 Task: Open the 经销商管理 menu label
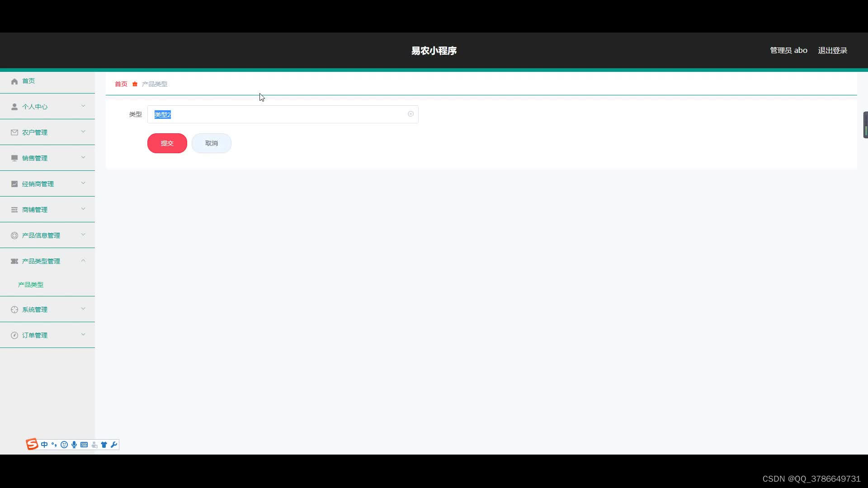(x=38, y=184)
